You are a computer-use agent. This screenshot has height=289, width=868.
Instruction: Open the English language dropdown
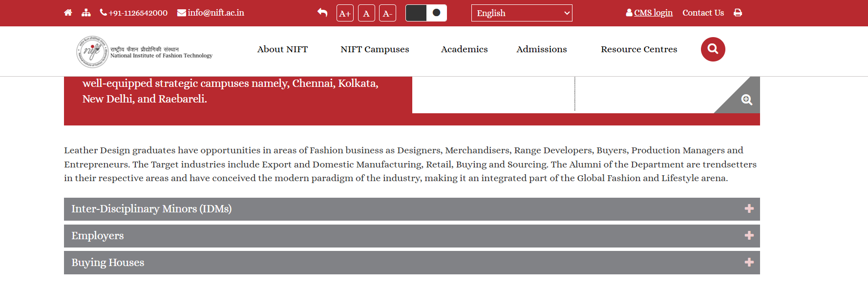[x=522, y=13]
